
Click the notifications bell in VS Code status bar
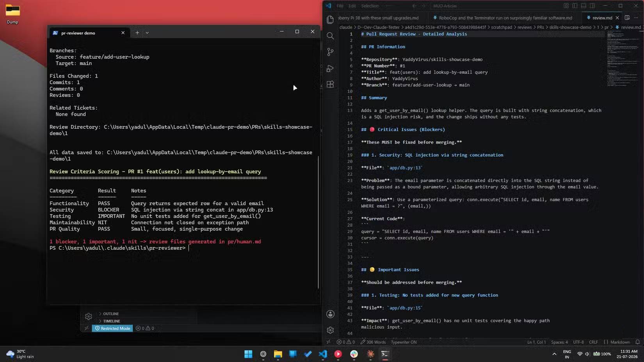637,342
